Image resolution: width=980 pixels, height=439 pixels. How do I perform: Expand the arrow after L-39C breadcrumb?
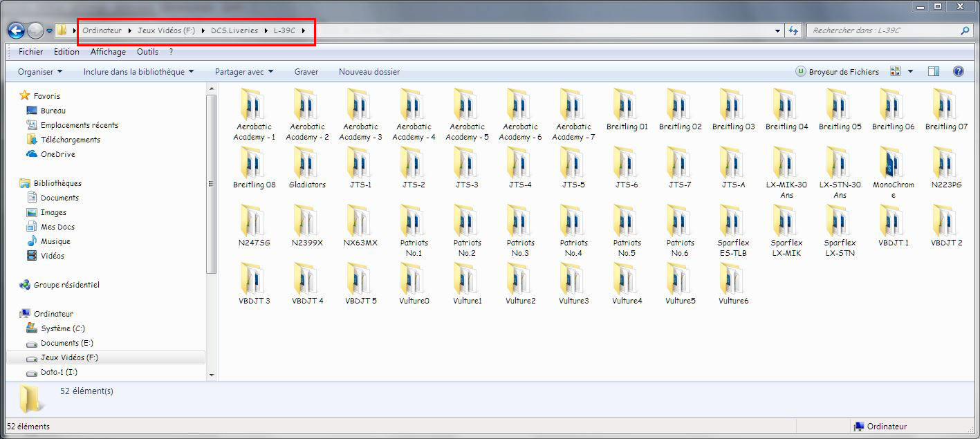pos(304,30)
